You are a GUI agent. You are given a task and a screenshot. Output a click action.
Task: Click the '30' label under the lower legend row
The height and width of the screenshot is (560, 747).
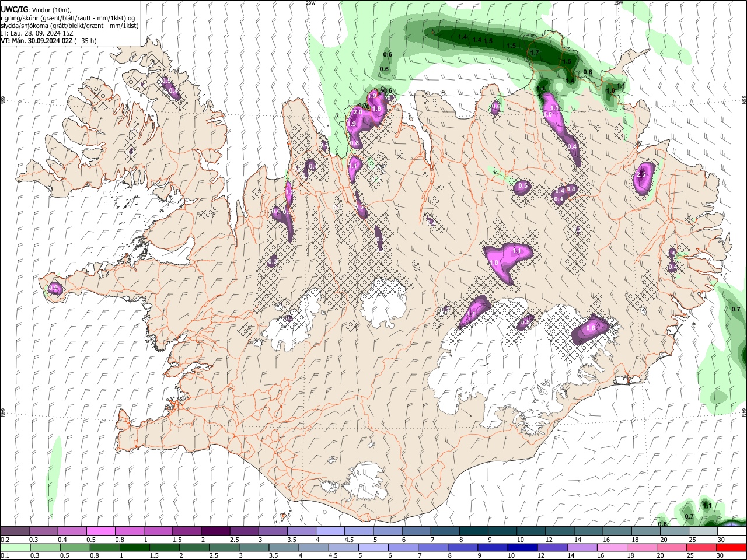tap(721, 556)
